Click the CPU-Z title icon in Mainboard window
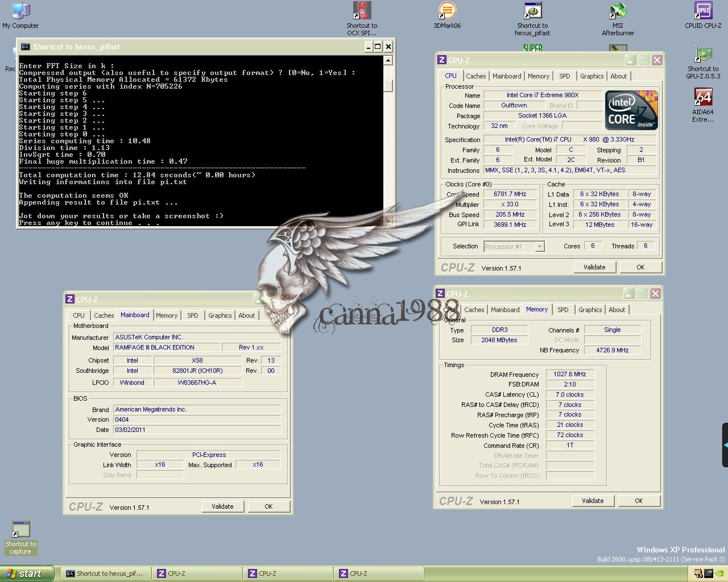This screenshot has height=582, width=728. coord(70,299)
